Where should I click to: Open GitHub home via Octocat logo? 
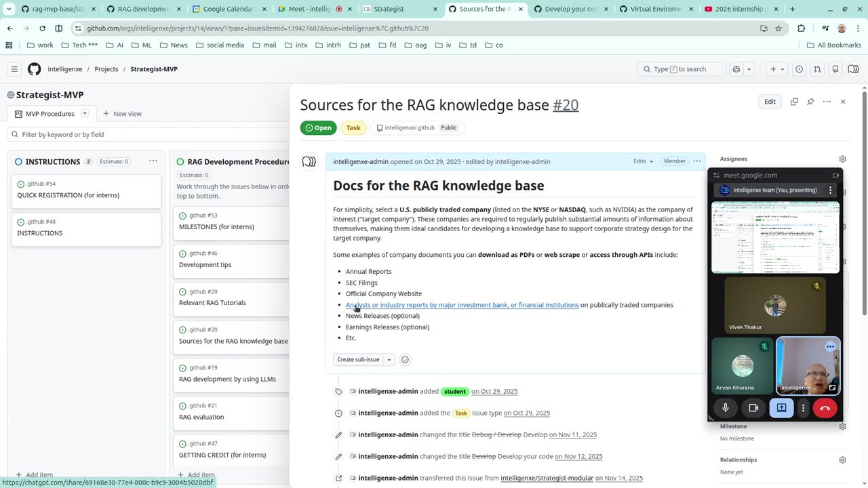[35, 69]
